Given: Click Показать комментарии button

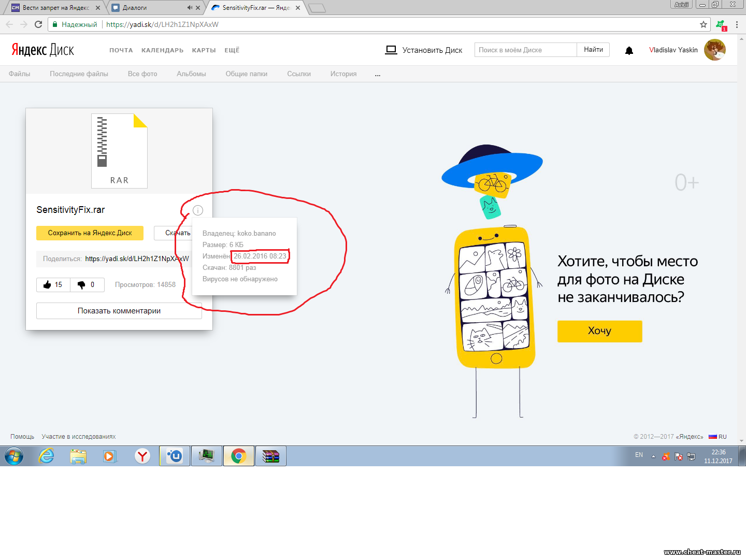Looking at the screenshot, I should [x=119, y=311].
